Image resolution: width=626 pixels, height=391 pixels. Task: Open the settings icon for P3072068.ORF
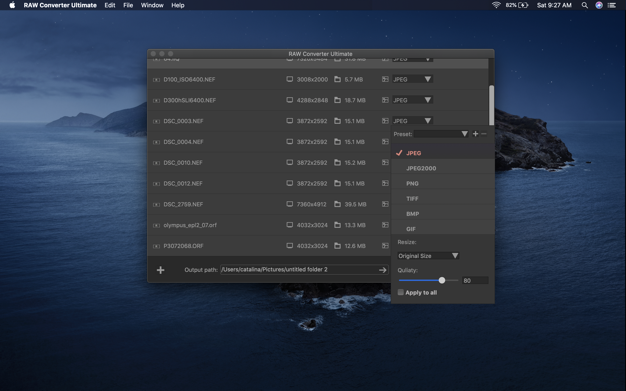(x=385, y=246)
